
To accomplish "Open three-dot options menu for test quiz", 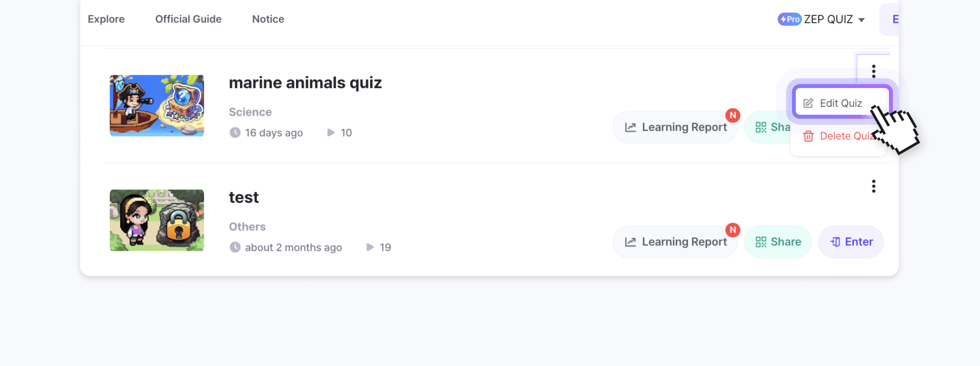I will (x=874, y=186).
